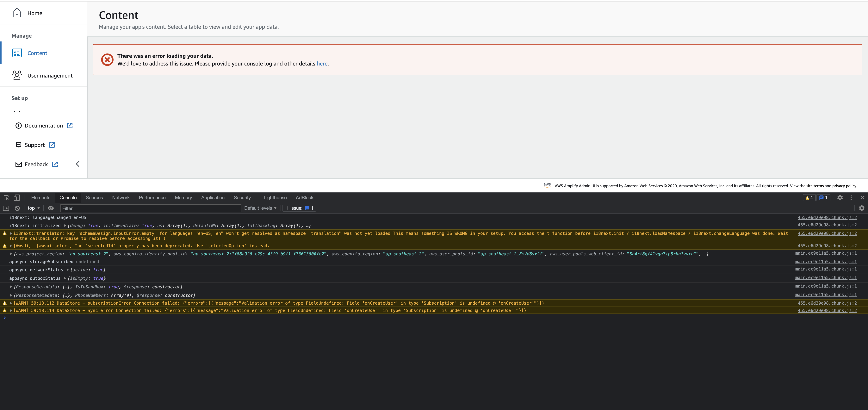Expand the appsync networkStatus object

[x=67, y=270]
